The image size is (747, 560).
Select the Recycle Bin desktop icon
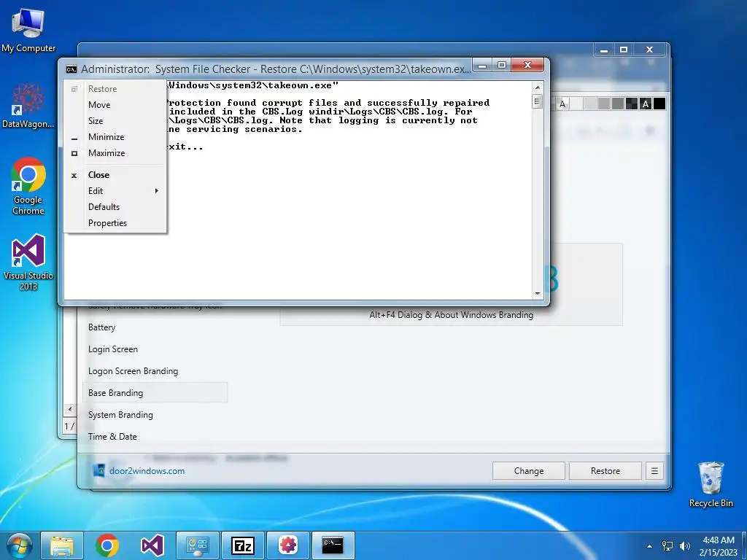click(x=711, y=484)
